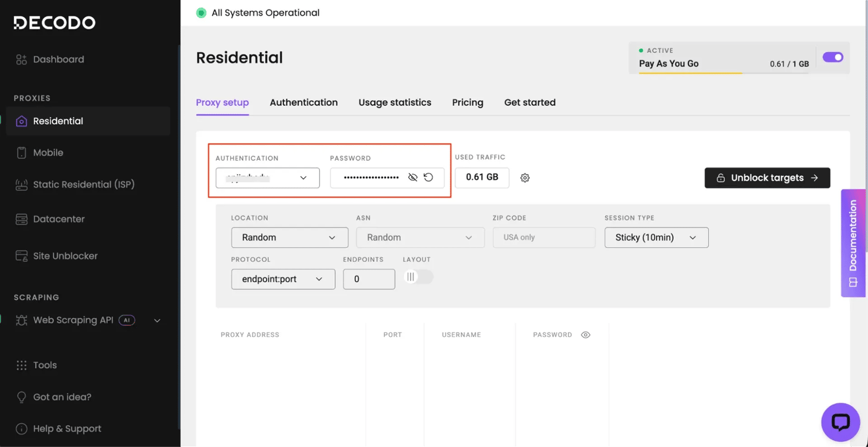Open Datacenter proxies in sidebar
868x447 pixels.
tap(59, 219)
